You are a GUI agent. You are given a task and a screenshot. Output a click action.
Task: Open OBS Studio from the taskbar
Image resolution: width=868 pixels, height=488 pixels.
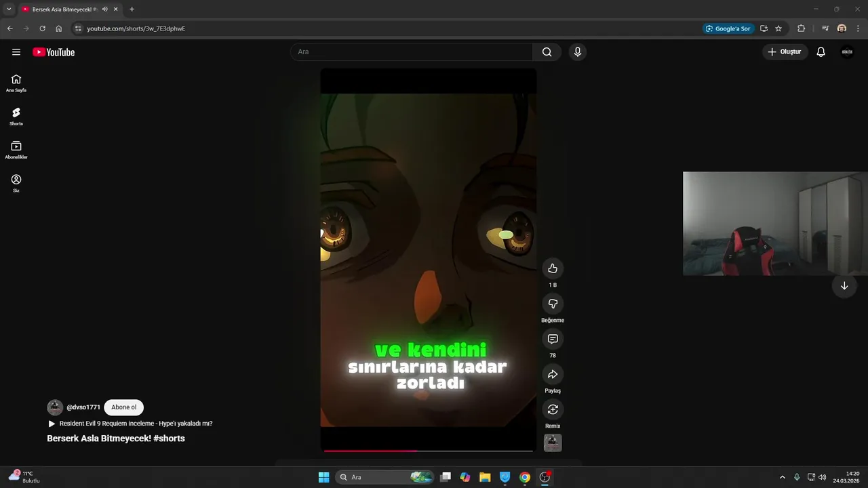545,477
